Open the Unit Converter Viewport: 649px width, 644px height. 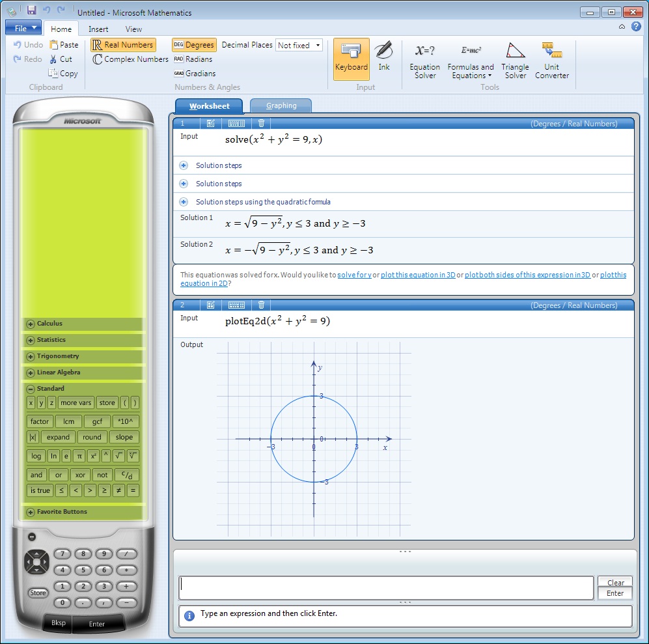(x=551, y=59)
